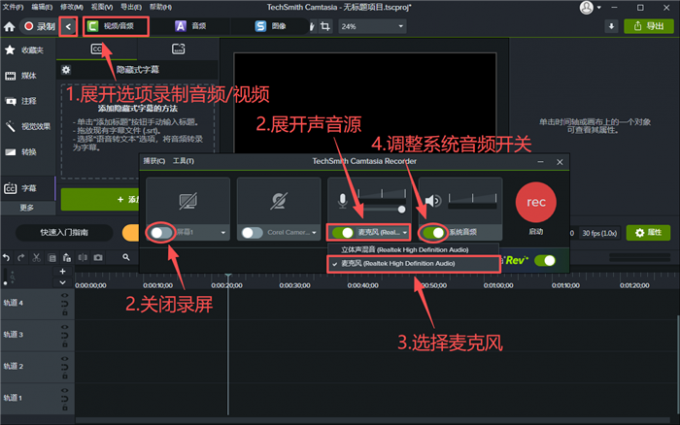Expand the Corel Camera source dropdown
680x425 pixels.
tap(314, 233)
